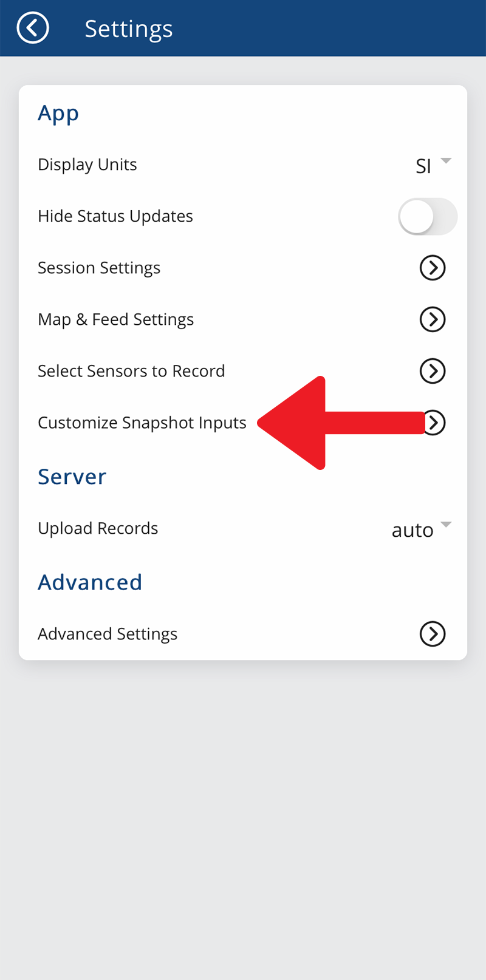The height and width of the screenshot is (980, 486).
Task: Click the Upload Records label
Action: (x=98, y=529)
